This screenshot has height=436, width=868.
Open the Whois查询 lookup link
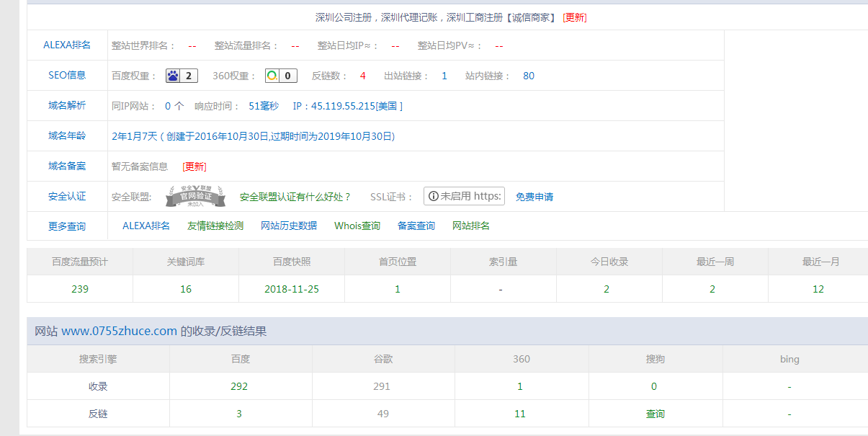pyautogui.click(x=357, y=226)
